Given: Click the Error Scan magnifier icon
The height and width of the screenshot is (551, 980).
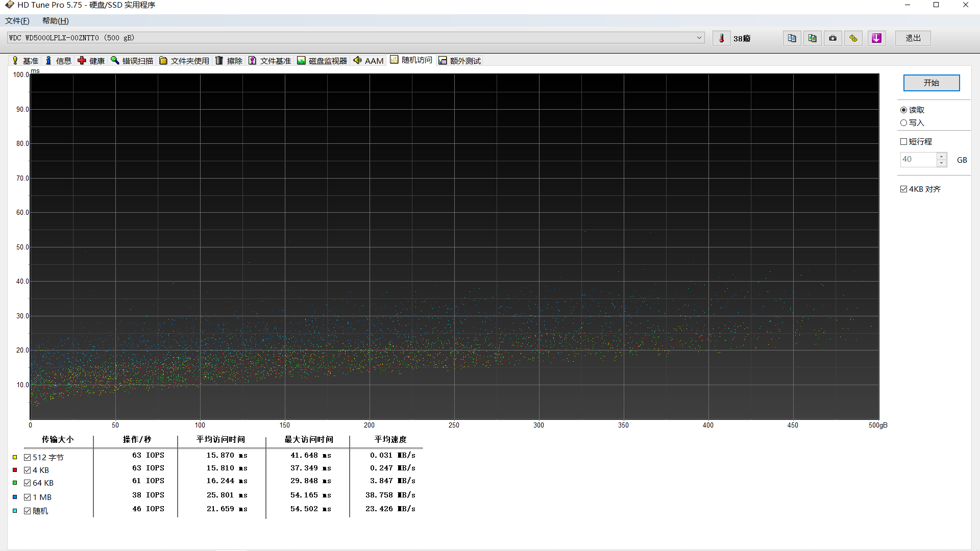Looking at the screenshot, I should (x=115, y=61).
